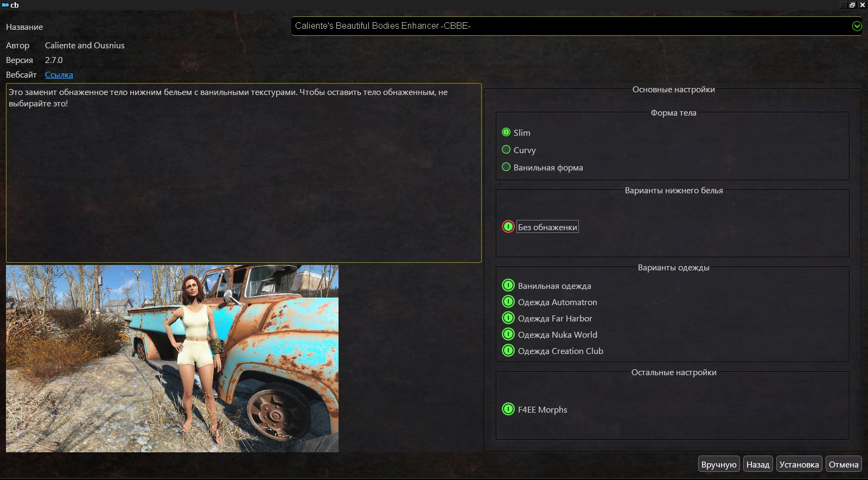Click the Варианты одежды group heading
868x480 pixels.
pyautogui.click(x=673, y=268)
